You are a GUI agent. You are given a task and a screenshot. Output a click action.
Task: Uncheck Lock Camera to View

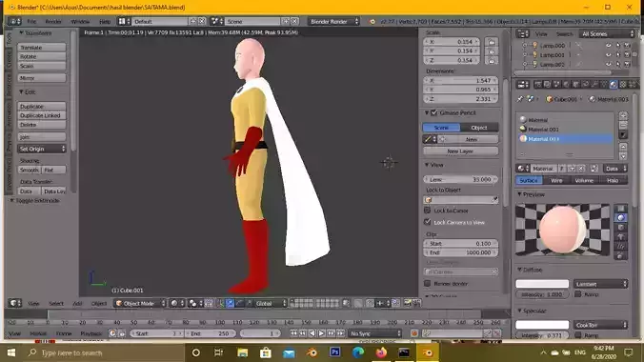[428, 222]
